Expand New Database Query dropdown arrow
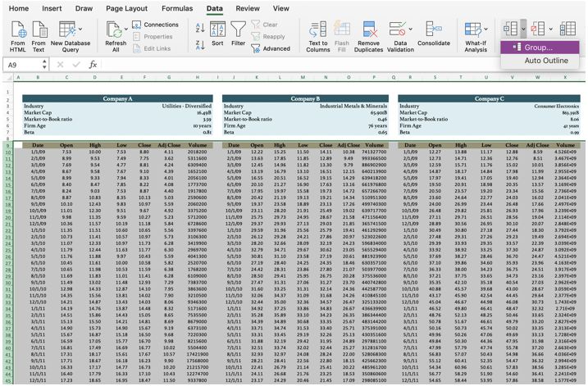 [x=80, y=29]
